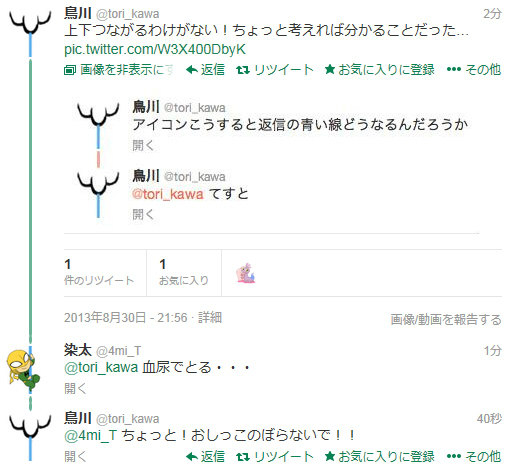This screenshot has width=511, height=467.
Task: View the 1 件のリツイート count
Action: coord(99,272)
